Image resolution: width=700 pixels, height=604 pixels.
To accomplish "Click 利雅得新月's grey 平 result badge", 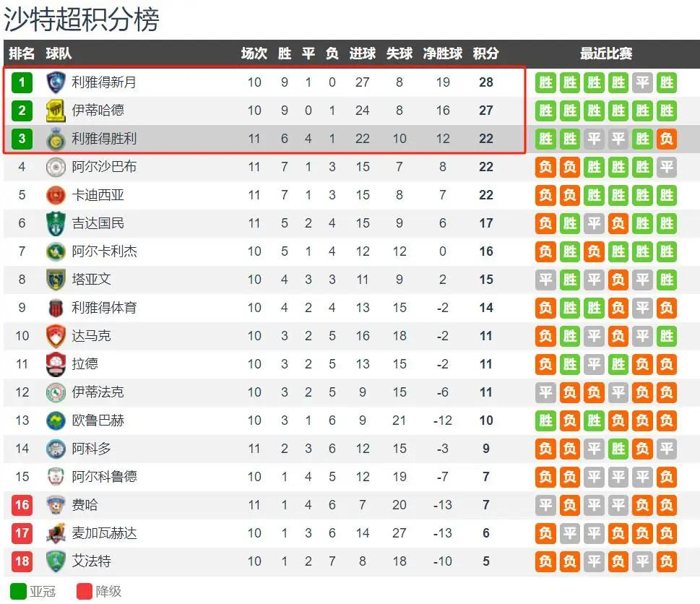I will coord(642,82).
